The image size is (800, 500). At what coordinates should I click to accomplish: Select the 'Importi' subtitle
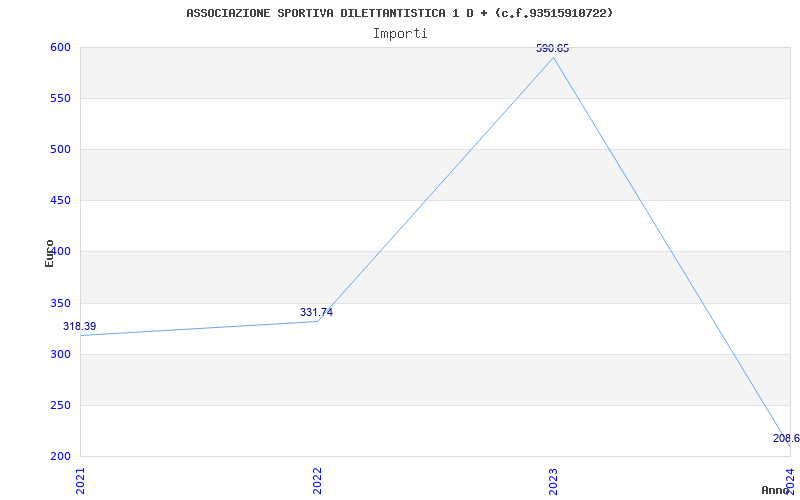pyautogui.click(x=400, y=34)
